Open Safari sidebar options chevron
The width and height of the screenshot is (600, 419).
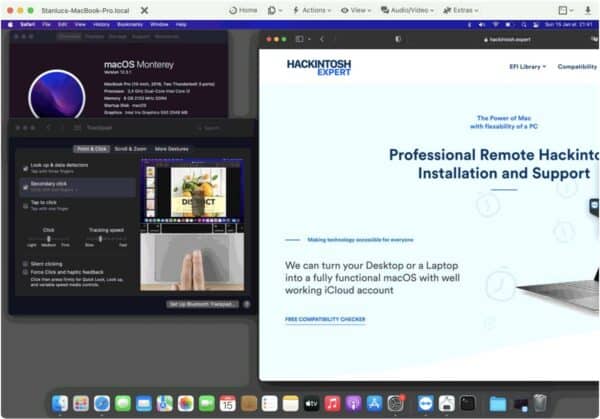coord(309,39)
